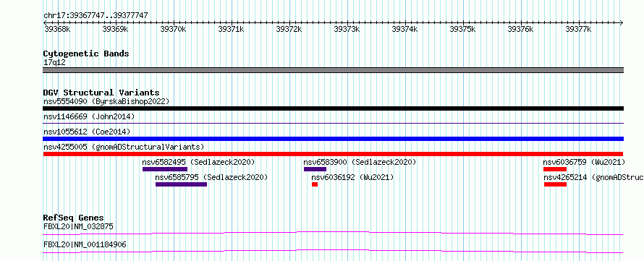Click the nsv6582495 (Sedlazeck2020) label

point(199,162)
